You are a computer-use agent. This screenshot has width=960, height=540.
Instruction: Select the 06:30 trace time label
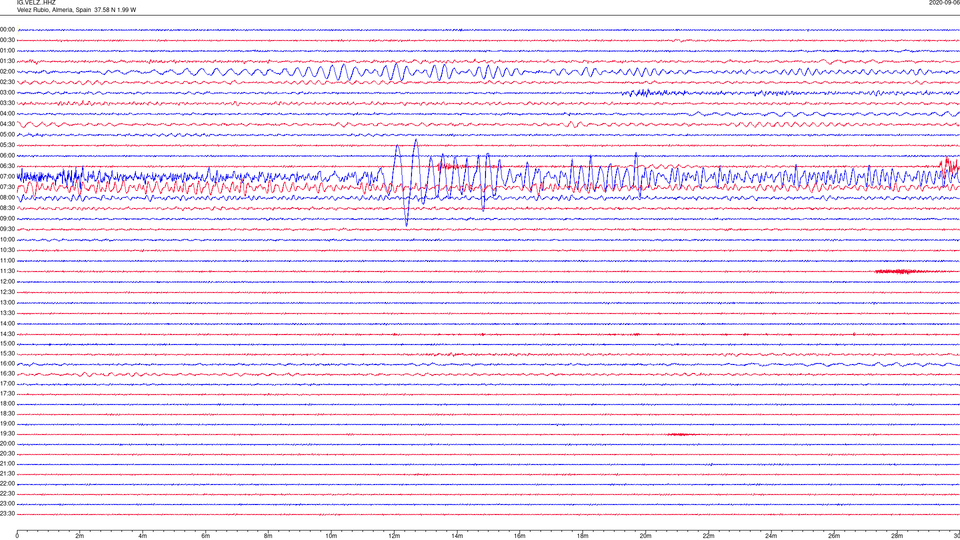tap(8, 166)
